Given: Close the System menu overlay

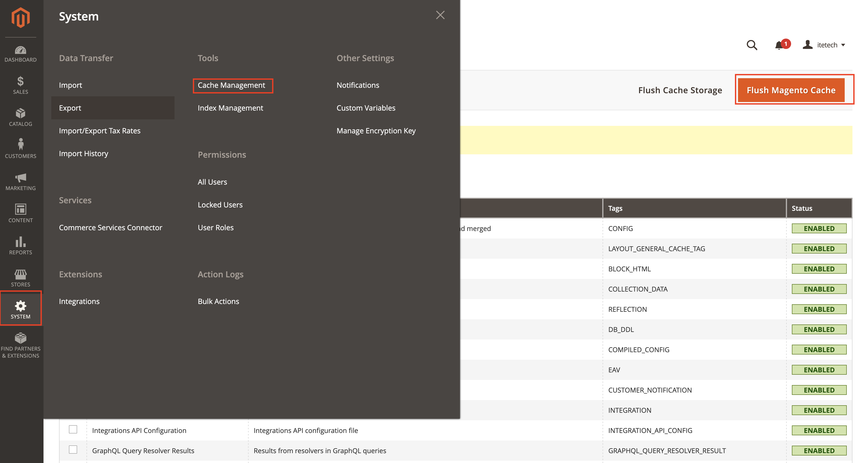Looking at the screenshot, I should 440,15.
